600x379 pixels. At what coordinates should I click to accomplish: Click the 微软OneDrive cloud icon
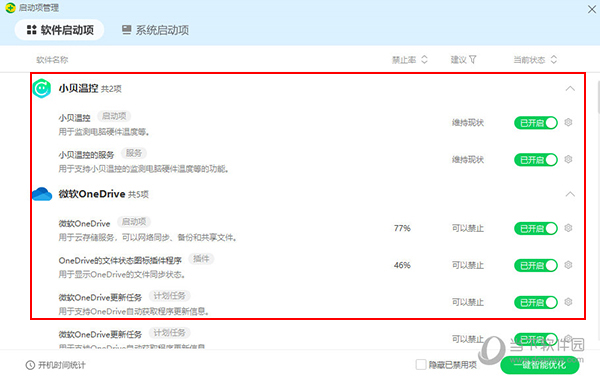tap(42, 194)
